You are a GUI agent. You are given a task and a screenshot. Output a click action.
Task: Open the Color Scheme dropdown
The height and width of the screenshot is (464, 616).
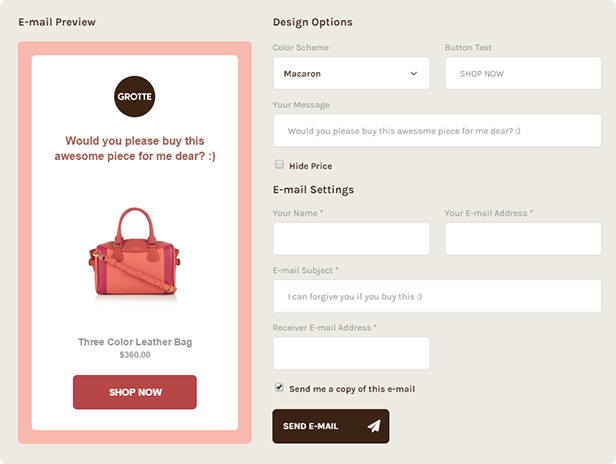[x=351, y=73]
